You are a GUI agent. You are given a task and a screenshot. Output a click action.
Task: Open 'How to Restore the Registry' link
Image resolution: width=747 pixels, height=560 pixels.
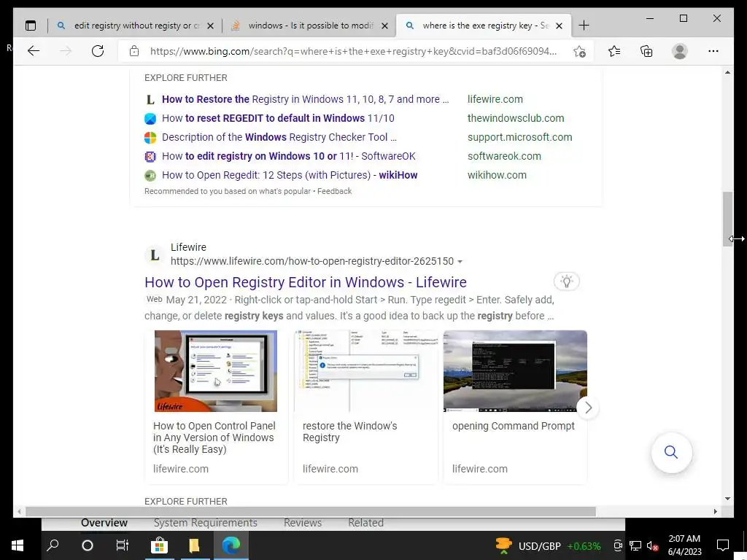305,99
